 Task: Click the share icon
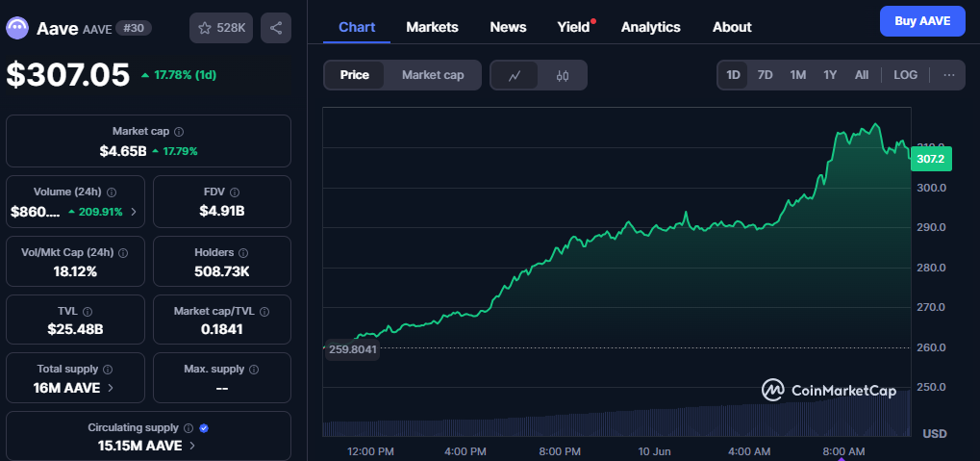pos(276,28)
